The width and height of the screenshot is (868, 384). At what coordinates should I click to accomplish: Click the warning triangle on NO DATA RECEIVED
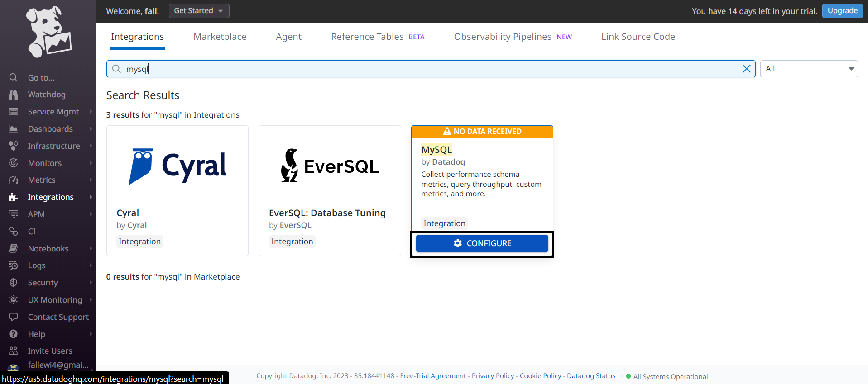click(447, 131)
